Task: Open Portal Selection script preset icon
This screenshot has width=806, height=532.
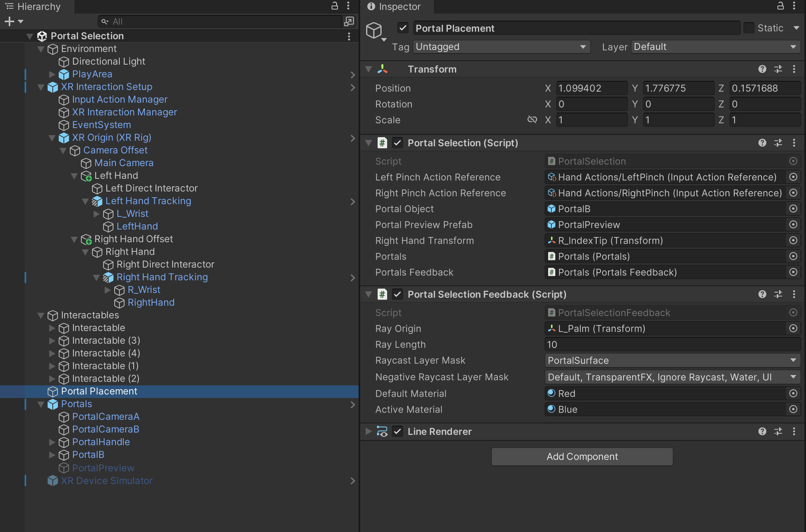Action: point(778,143)
